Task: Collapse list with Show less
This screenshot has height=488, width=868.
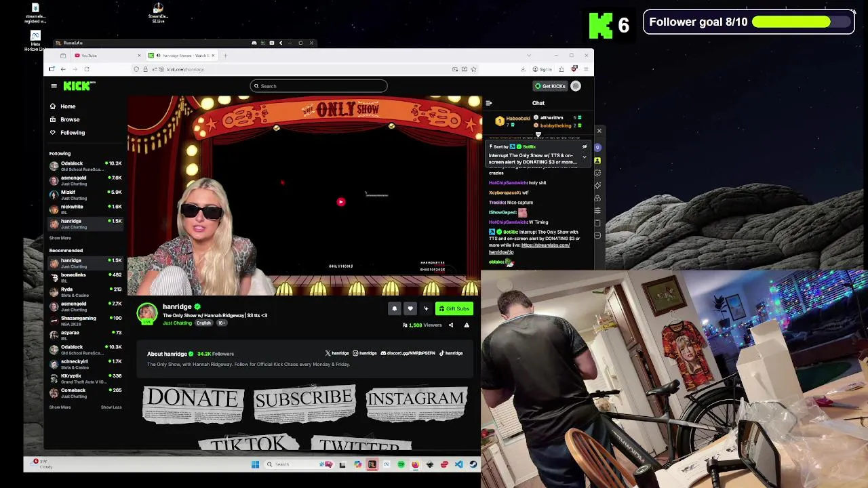Action: click(111, 407)
